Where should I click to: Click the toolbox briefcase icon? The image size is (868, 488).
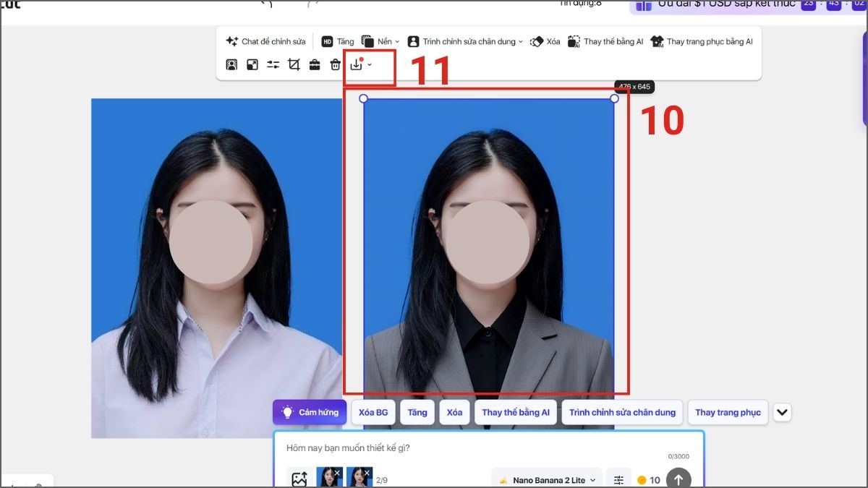(315, 65)
